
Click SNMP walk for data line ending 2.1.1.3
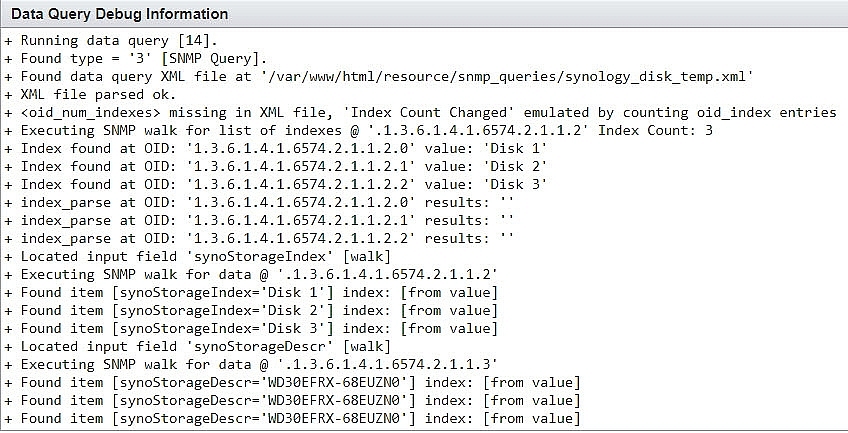[x=251, y=364]
